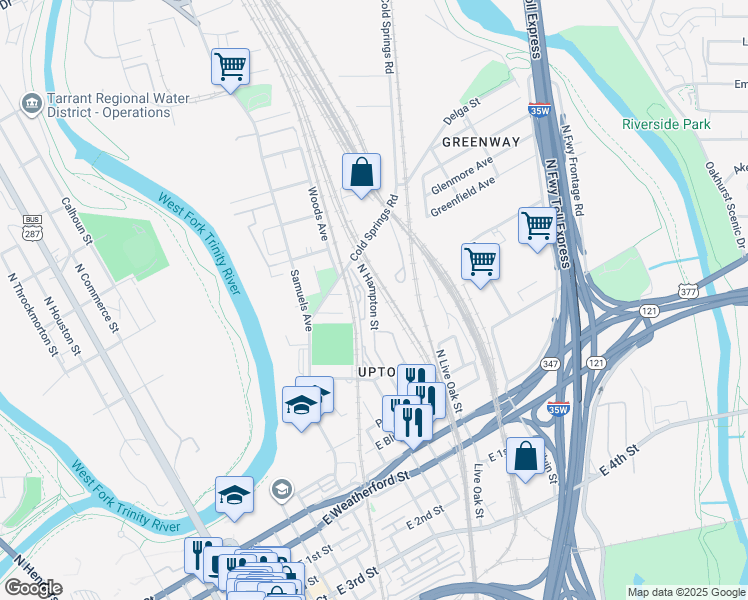This screenshot has width=748, height=600.
Task: Click the Riverside Park label
Action: (x=666, y=124)
